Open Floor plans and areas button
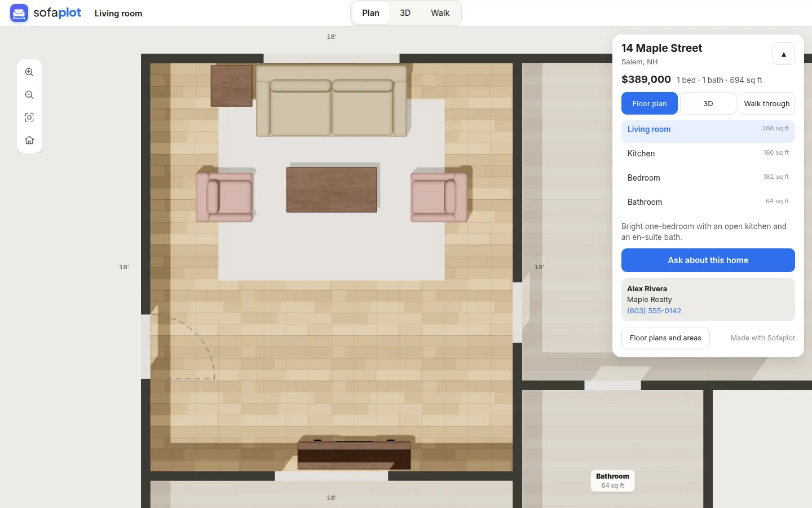Screen dimensions: 812x508 [665, 338]
